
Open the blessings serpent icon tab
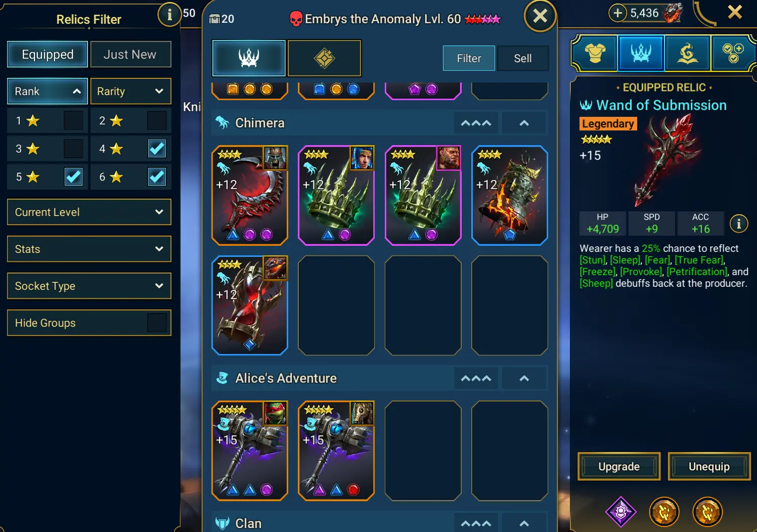pyautogui.click(x=687, y=53)
